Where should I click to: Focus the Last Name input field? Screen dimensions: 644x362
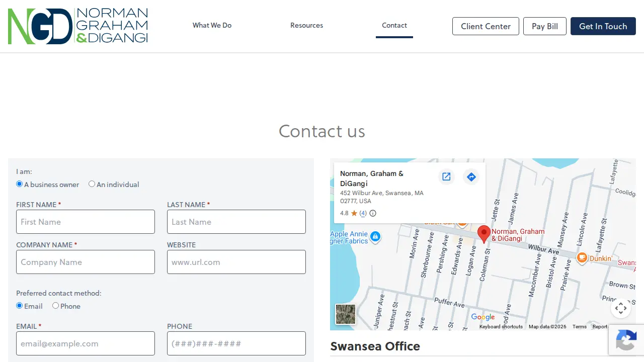tap(236, 222)
